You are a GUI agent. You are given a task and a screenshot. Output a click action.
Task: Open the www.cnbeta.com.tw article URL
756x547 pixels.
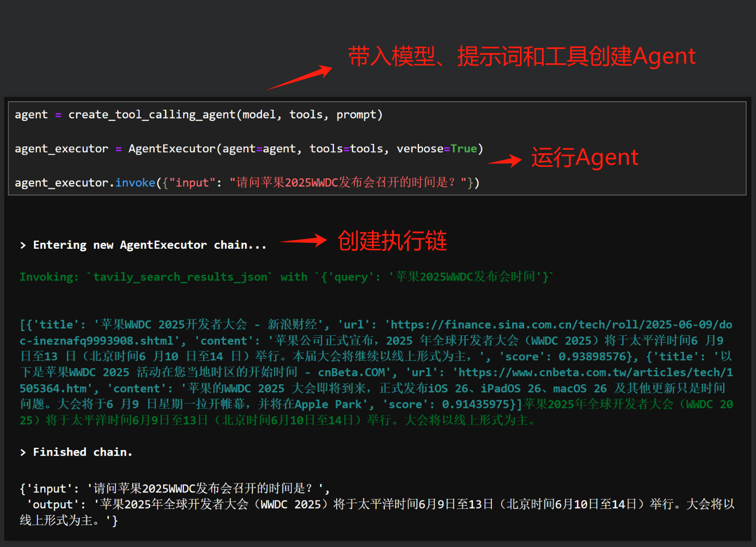tap(376, 380)
